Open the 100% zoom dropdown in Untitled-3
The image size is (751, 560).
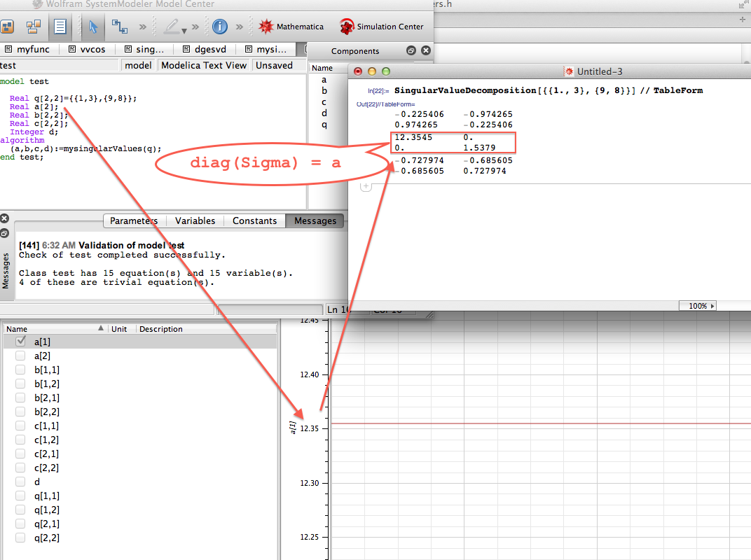[x=697, y=306]
